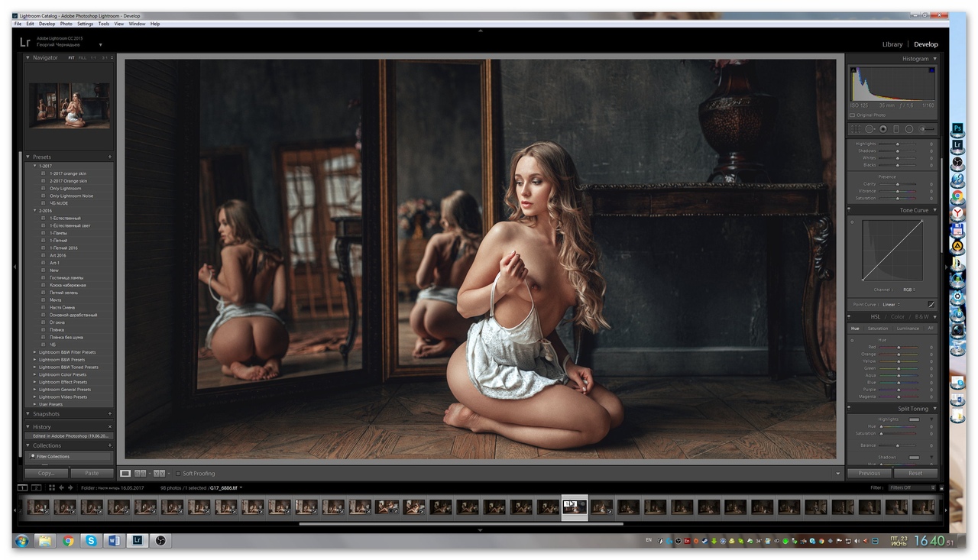978x560 pixels.
Task: Open the Photo menu
Action: point(66,24)
